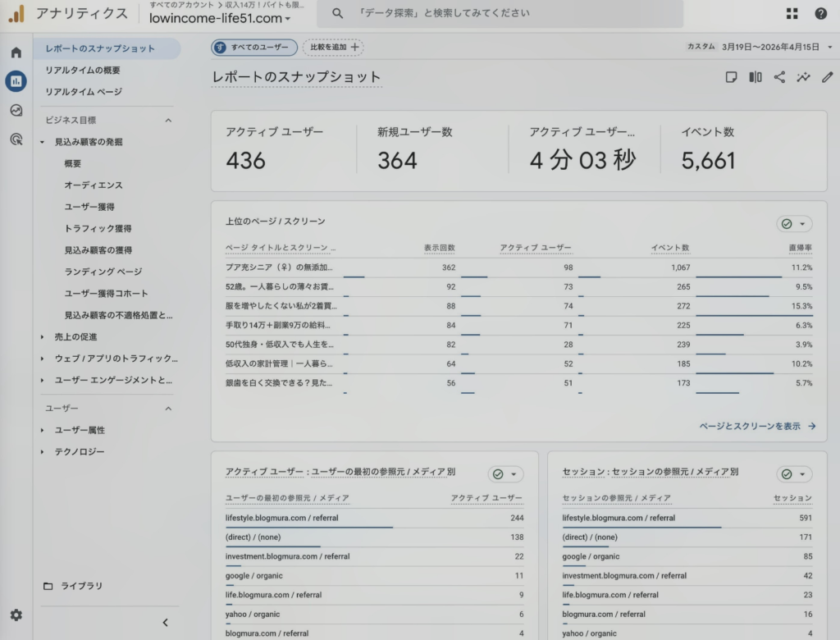Open the Explore icon in left rail

coord(16,111)
